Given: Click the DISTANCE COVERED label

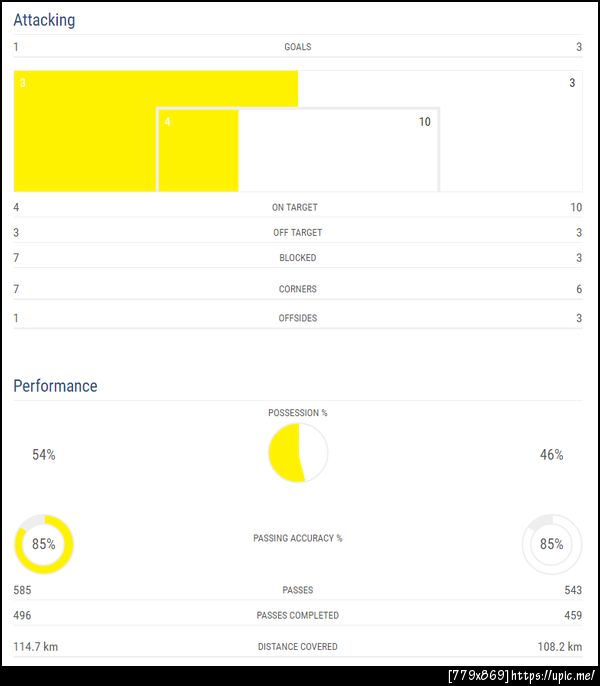Looking at the screenshot, I should tap(297, 647).
